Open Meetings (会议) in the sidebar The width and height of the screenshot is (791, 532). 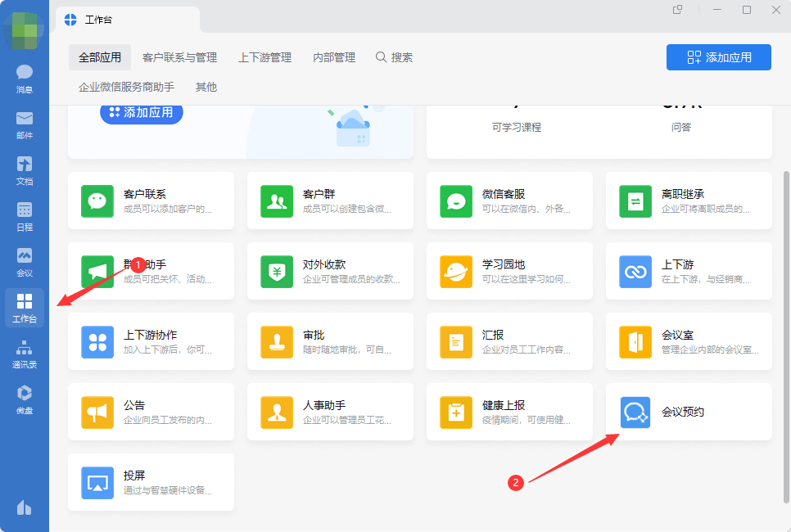click(x=25, y=262)
